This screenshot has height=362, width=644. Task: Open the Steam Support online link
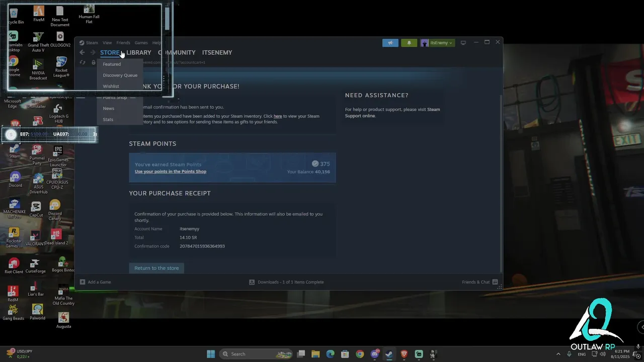[392, 113]
